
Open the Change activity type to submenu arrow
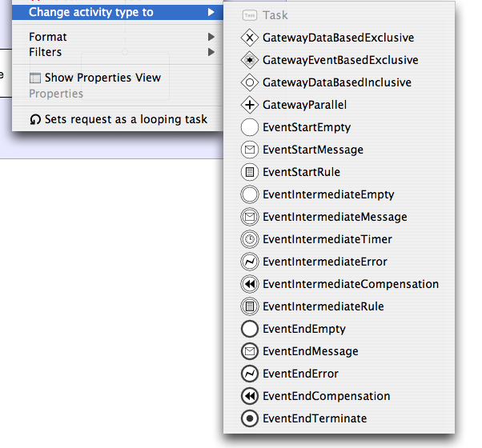[211, 12]
